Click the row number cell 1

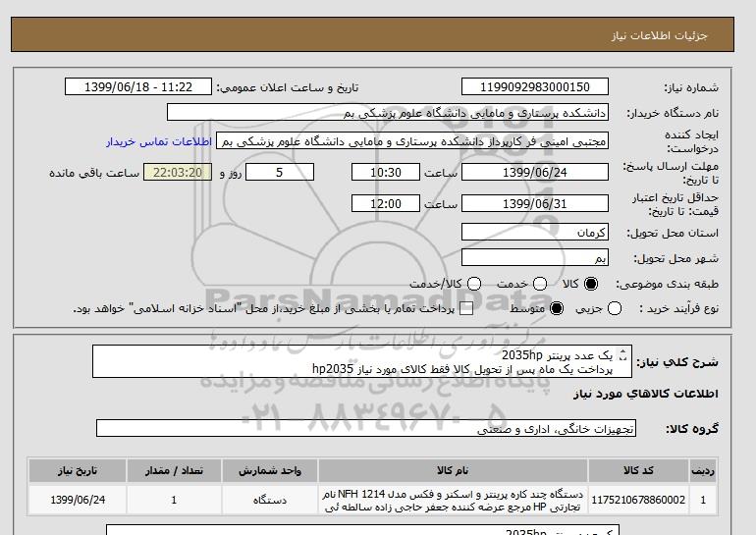(703, 500)
